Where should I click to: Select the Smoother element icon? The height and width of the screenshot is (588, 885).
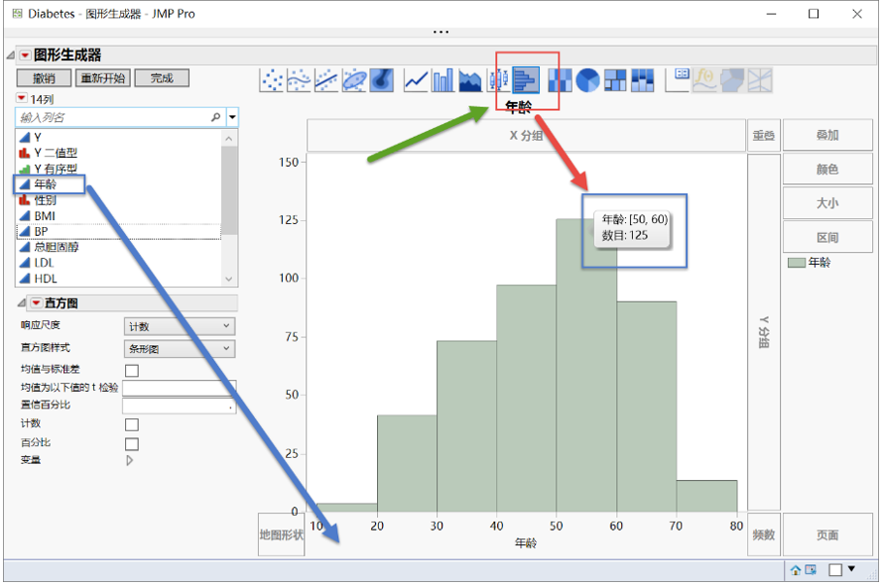coord(300,80)
